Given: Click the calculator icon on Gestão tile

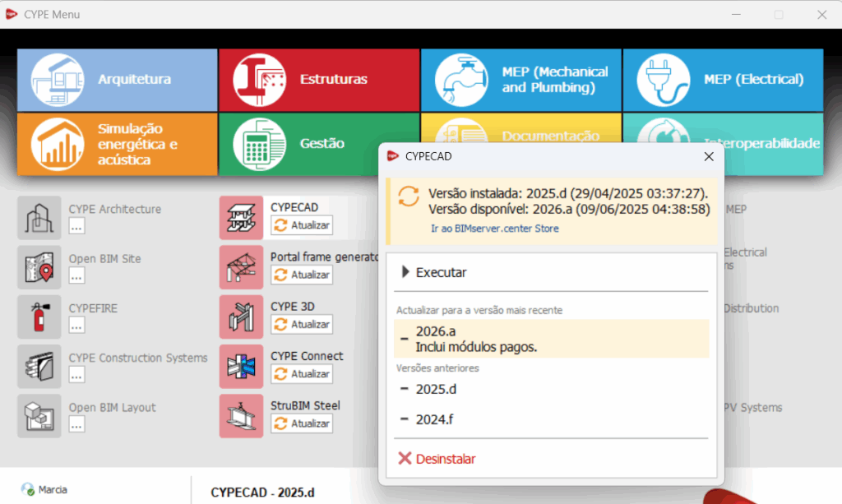Looking at the screenshot, I should point(259,144).
